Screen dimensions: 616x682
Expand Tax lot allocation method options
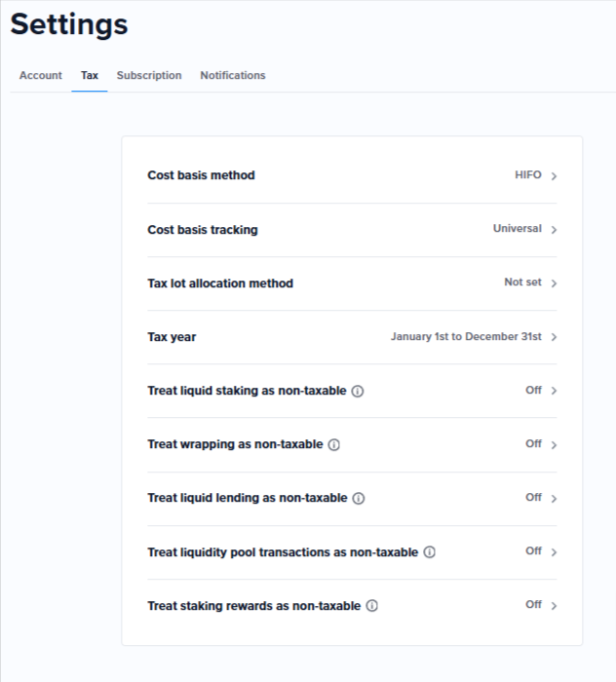click(554, 284)
